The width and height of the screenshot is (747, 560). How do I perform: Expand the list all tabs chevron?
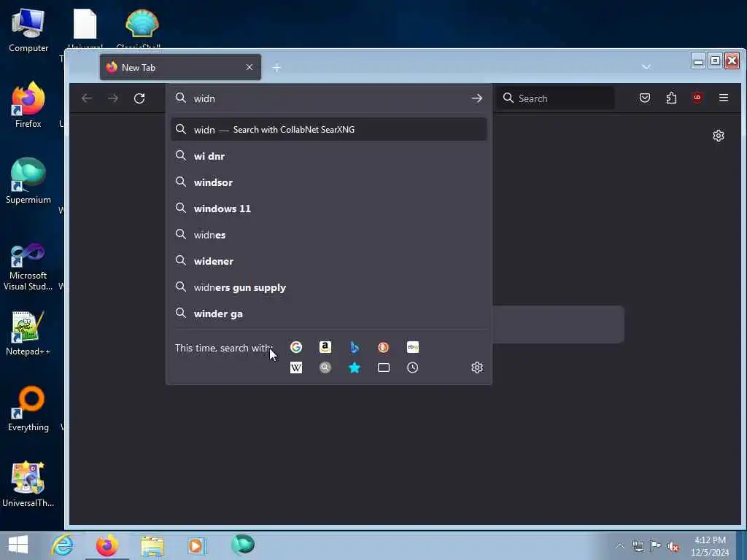coord(646,66)
